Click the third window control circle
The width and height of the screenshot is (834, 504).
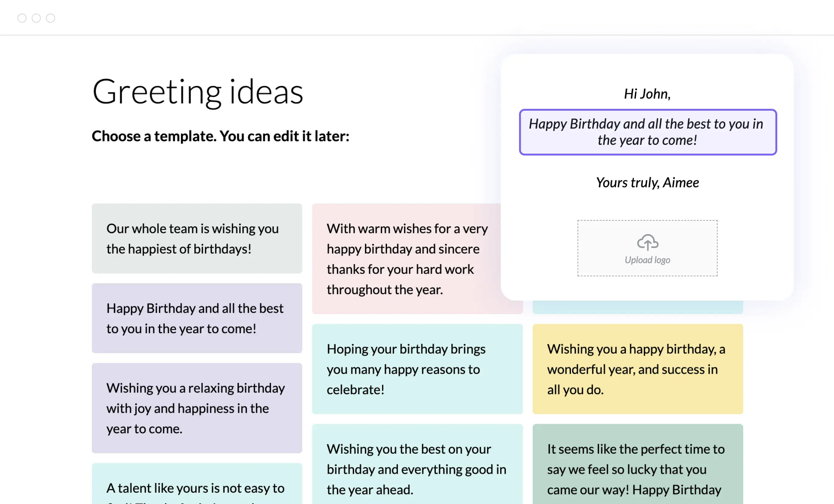50,18
